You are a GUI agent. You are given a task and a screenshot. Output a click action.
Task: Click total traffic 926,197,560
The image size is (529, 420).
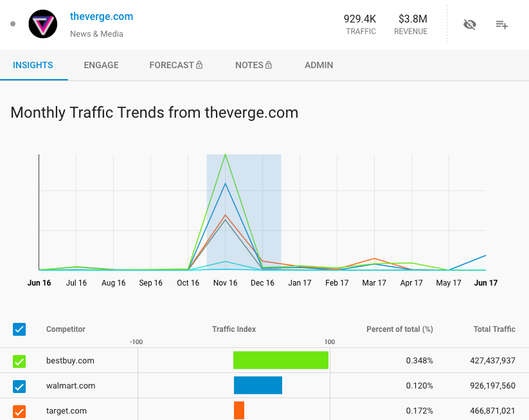tap(492, 385)
